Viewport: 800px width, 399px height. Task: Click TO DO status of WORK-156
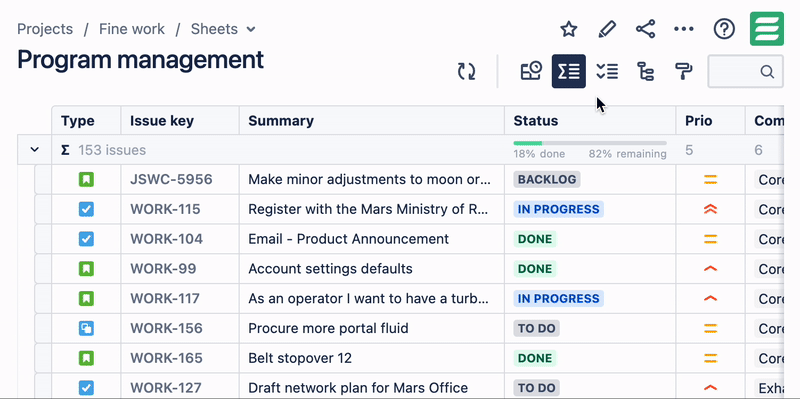point(537,328)
